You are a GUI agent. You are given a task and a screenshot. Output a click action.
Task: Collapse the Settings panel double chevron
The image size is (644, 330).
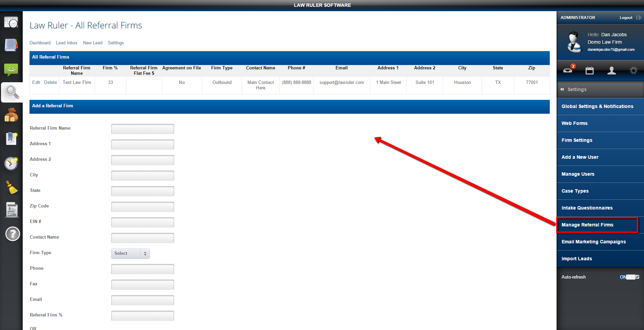click(x=562, y=89)
